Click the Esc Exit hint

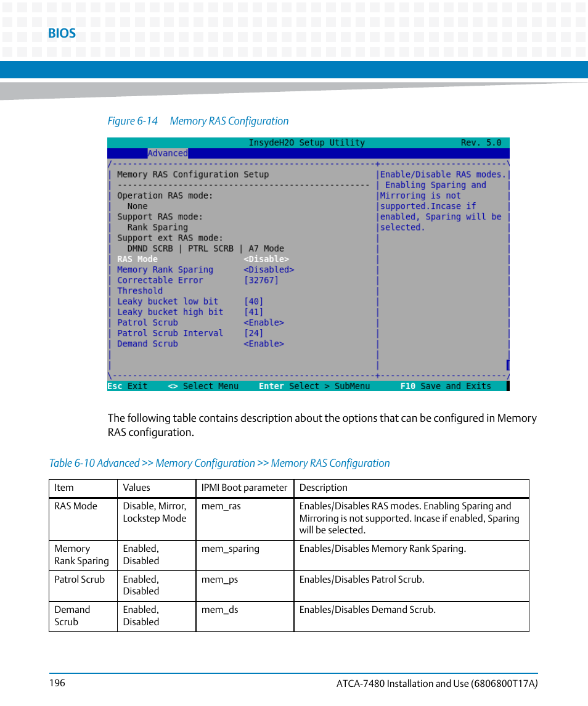coord(128,386)
